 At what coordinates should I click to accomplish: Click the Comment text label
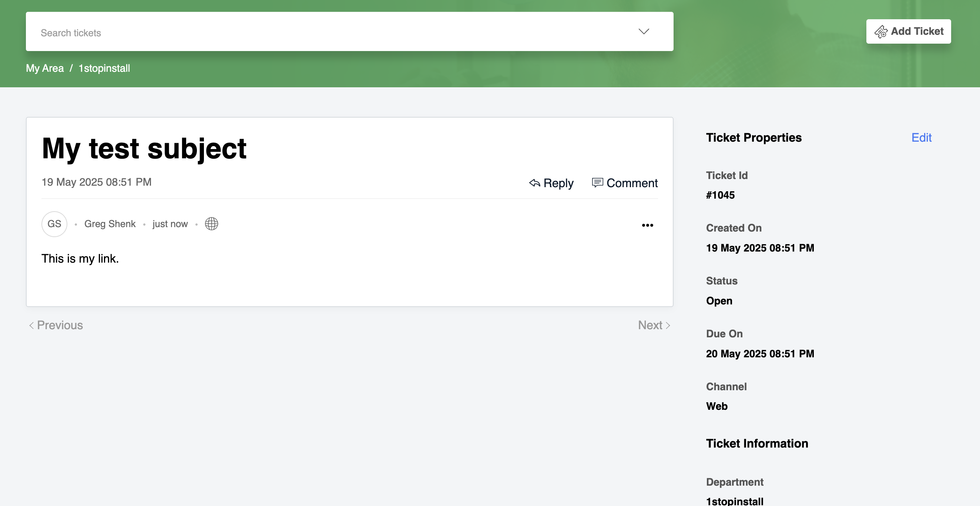click(631, 183)
